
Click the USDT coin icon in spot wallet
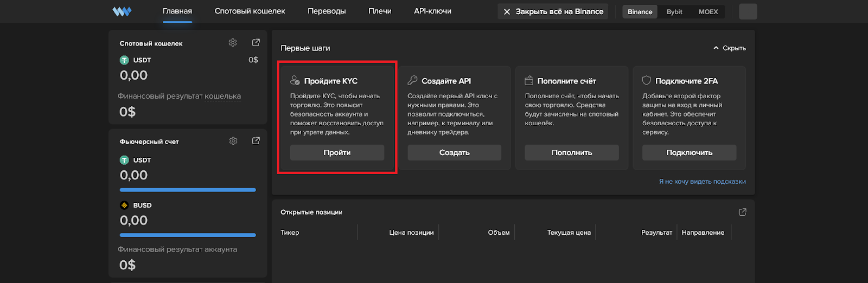pos(124,60)
